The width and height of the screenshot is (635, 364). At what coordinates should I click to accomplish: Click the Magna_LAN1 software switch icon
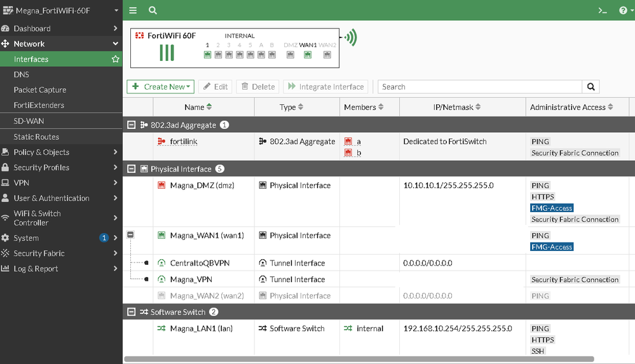coord(161,328)
